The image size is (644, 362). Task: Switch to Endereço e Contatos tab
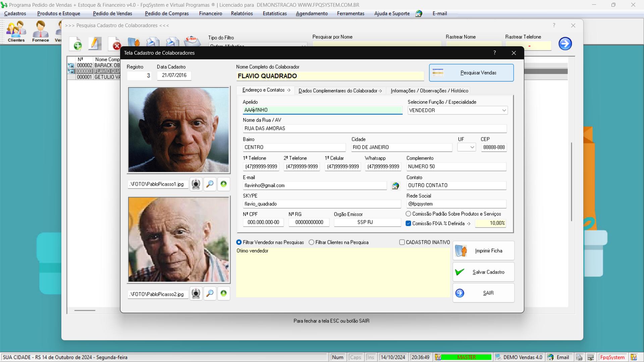266,90
